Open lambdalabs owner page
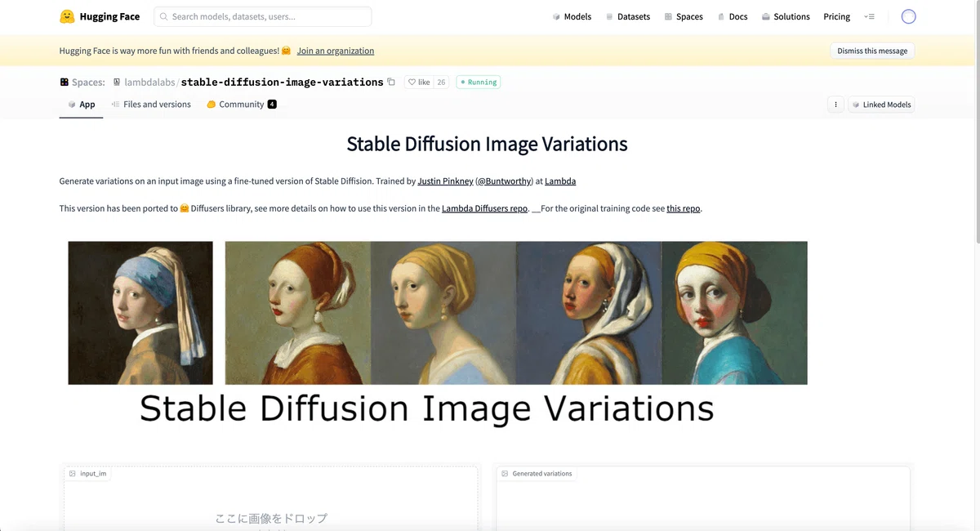Screen dimensions: 980x531 149,83
